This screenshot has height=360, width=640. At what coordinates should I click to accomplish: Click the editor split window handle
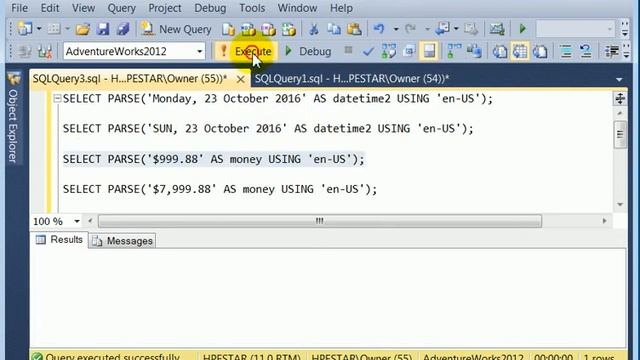pyautogui.click(x=620, y=98)
